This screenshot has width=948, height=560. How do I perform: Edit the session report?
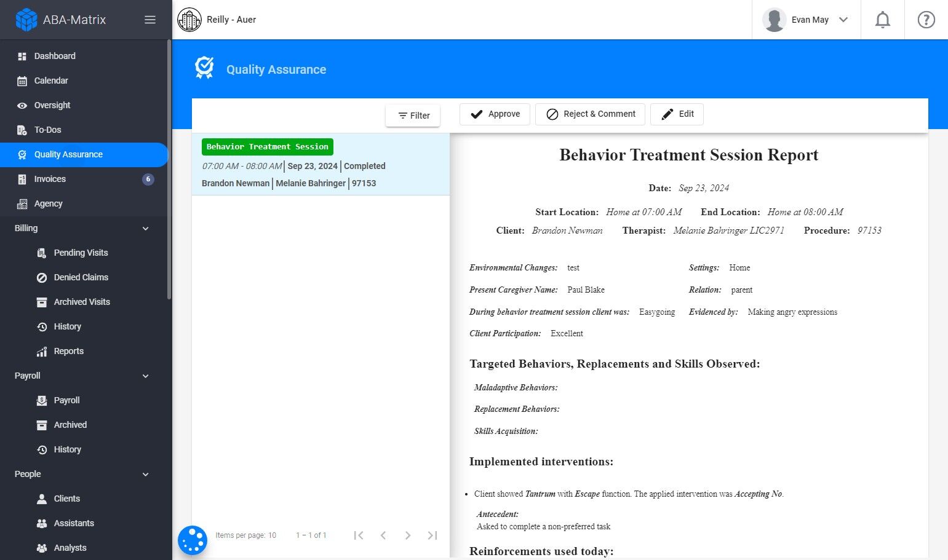(x=677, y=114)
